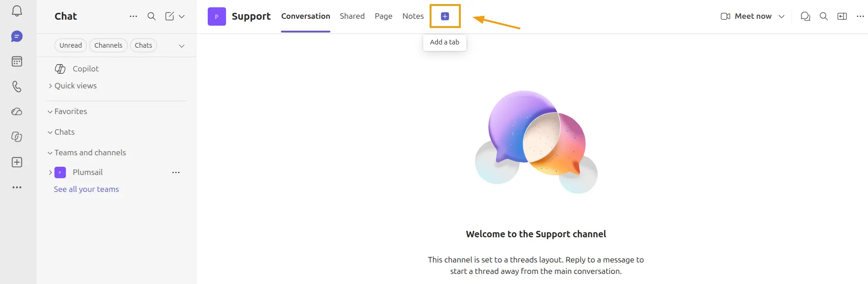Click the Add a tab plus button
This screenshot has height=284, width=868.
[x=445, y=16]
